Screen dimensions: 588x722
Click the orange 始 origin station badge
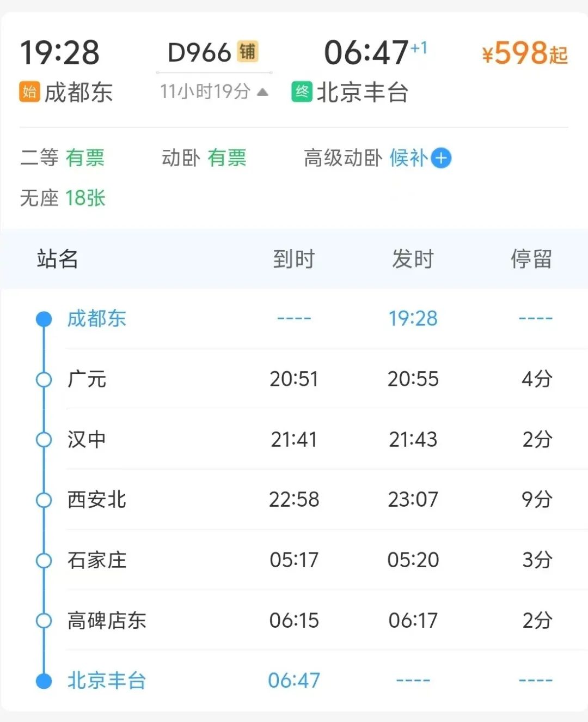[x=29, y=92]
